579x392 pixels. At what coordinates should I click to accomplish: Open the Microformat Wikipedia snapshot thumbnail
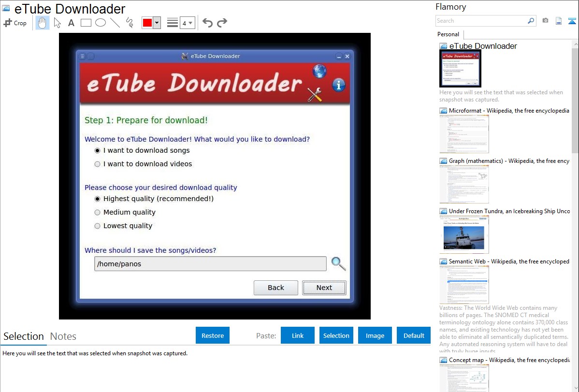[x=464, y=134]
